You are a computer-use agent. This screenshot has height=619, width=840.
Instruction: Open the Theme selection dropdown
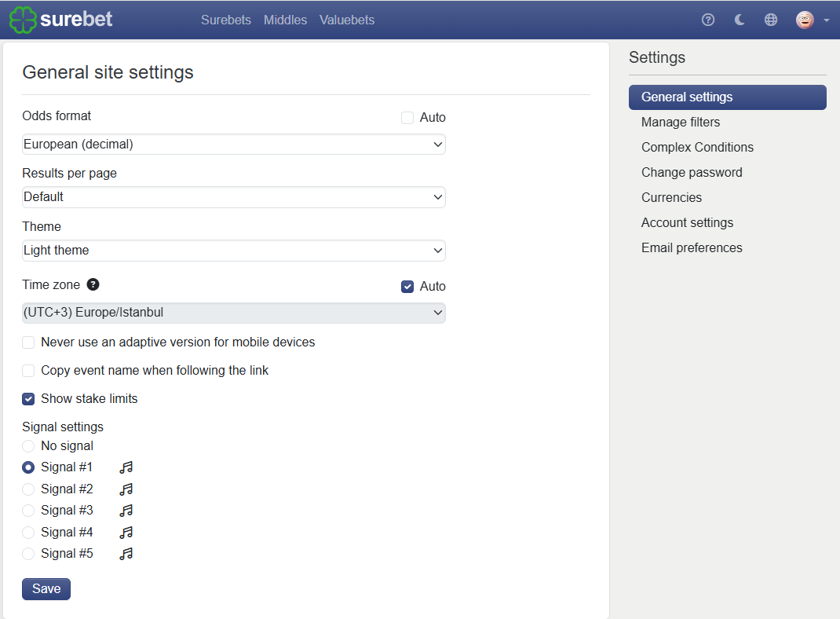click(234, 251)
